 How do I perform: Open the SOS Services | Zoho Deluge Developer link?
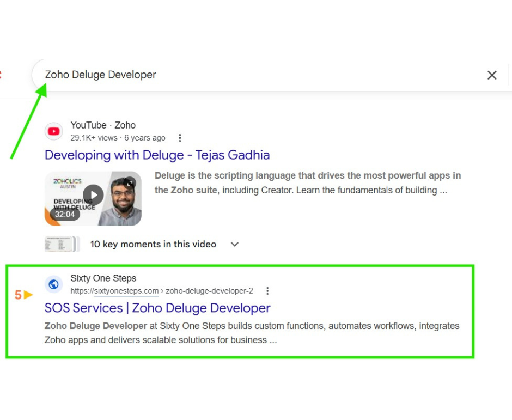(157, 308)
